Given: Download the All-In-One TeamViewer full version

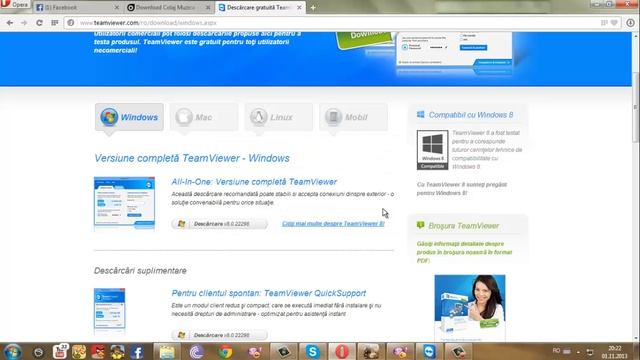Looking at the screenshot, I should point(220,224).
